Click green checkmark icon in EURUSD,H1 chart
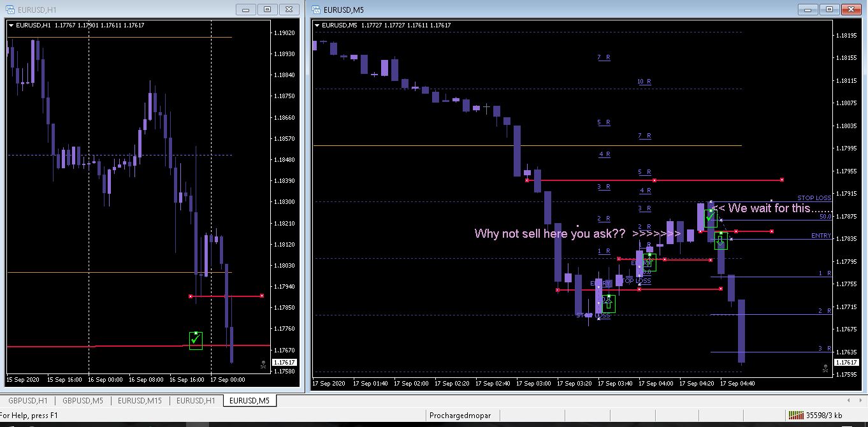 (196, 340)
